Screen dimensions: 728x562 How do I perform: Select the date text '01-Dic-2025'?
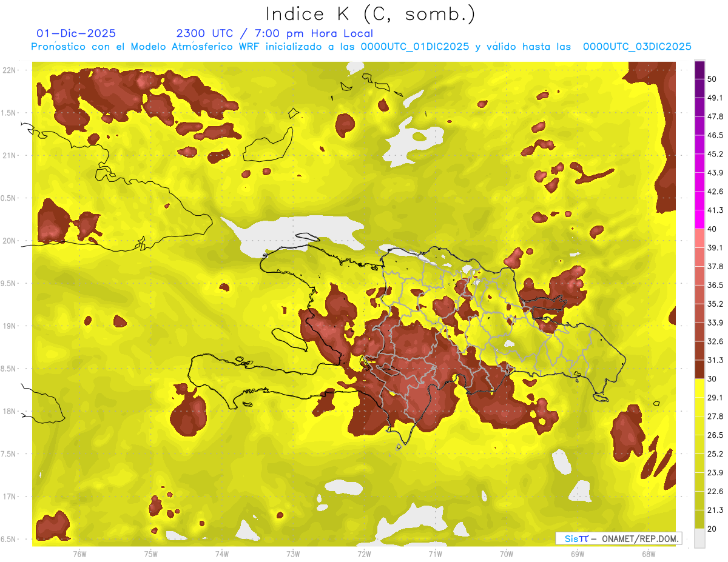[x=76, y=33]
